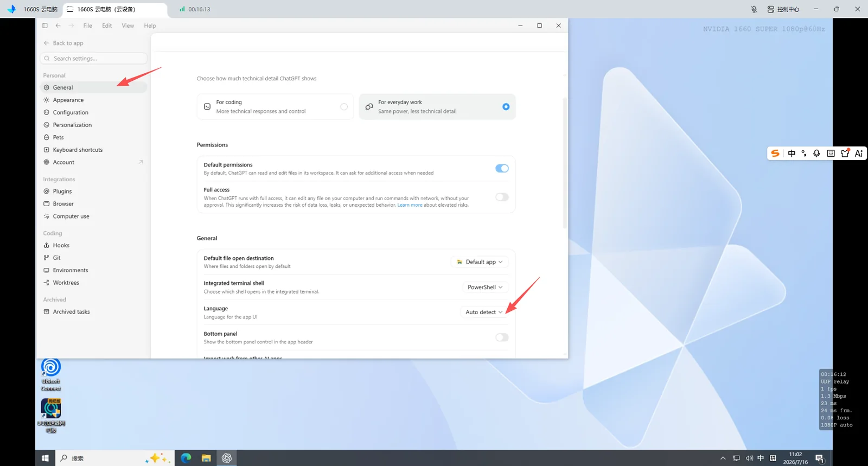Open the Edit menu
This screenshot has width=868, height=466.
point(107,25)
